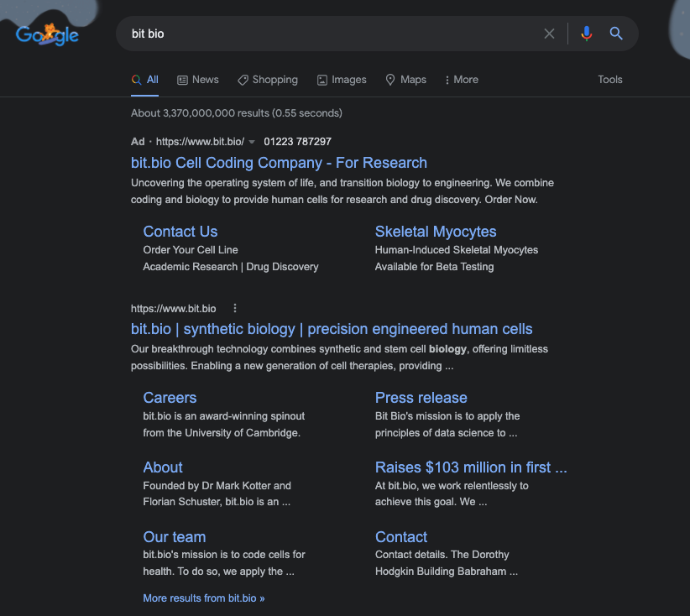Open the Our team sitelink
Viewport: 690px width, 616px height.
click(175, 537)
